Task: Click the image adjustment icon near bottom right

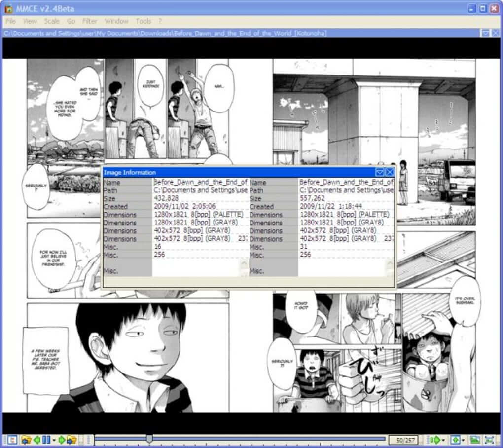Action: 474,440
